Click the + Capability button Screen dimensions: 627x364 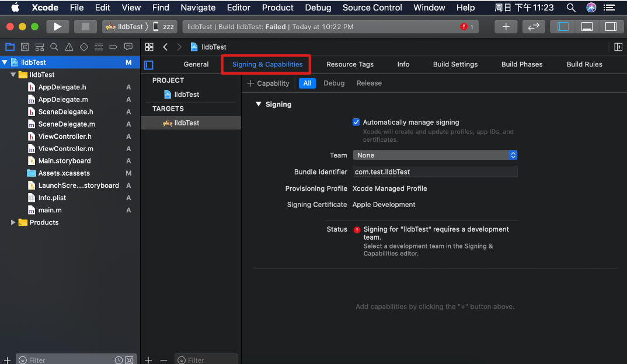(x=269, y=83)
